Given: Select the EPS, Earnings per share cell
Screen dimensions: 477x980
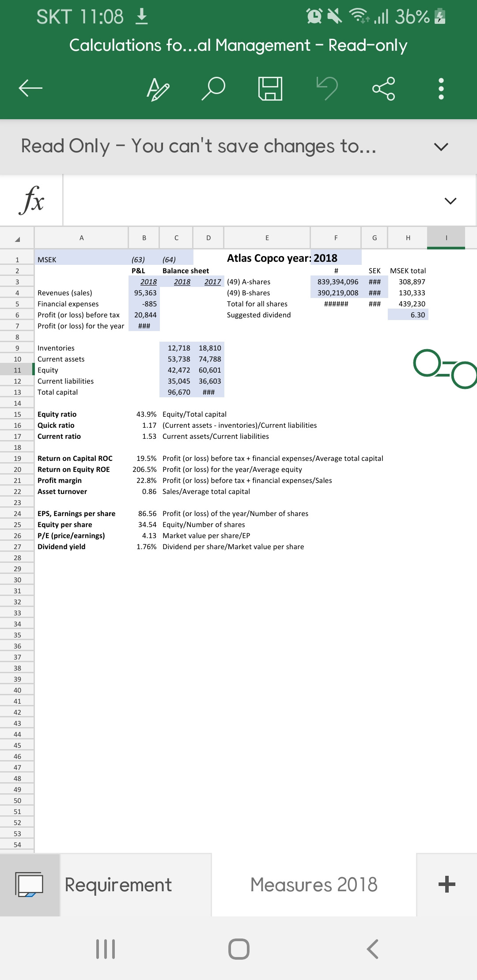Looking at the screenshot, I should coord(81,513).
